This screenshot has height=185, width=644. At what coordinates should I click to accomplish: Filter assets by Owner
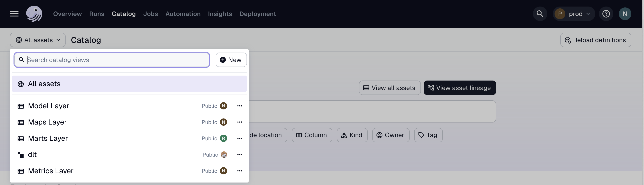point(391,135)
